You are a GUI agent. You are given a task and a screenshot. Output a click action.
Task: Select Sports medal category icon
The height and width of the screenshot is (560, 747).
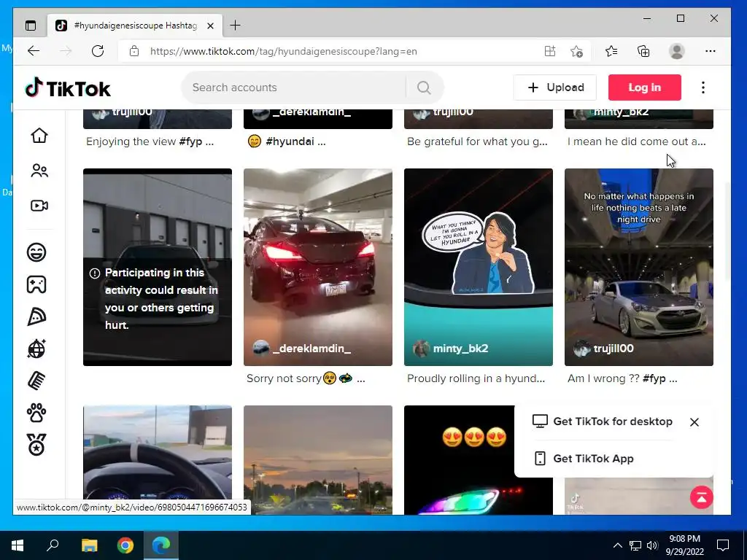click(x=36, y=444)
